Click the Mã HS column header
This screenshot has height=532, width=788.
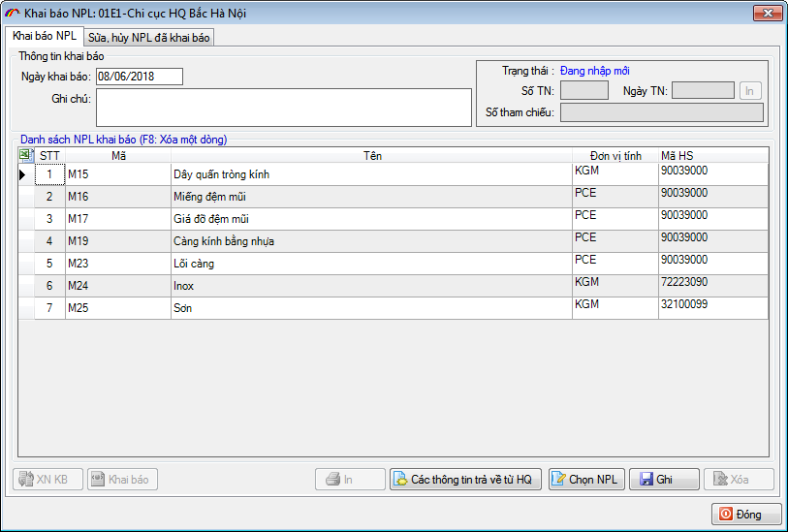tap(712, 155)
